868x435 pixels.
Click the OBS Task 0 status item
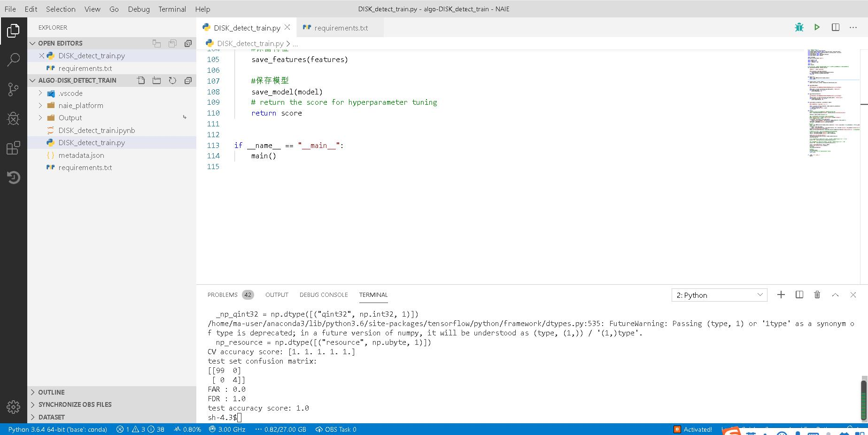tap(336, 429)
